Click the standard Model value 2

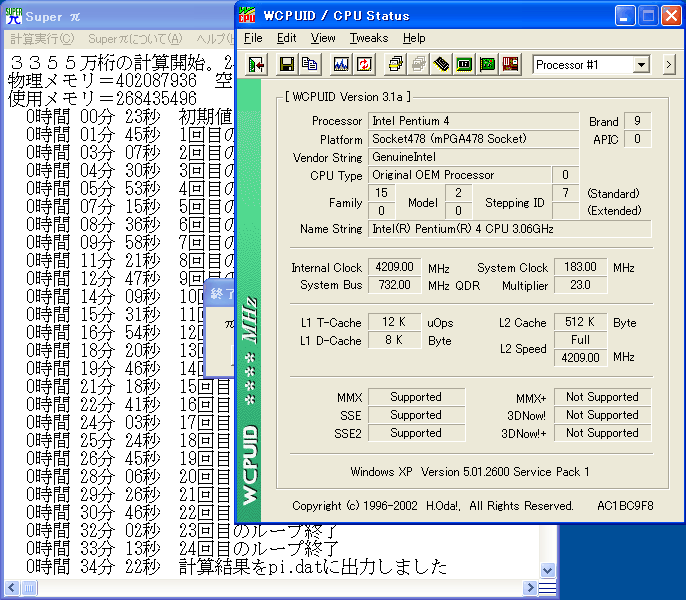[458, 193]
